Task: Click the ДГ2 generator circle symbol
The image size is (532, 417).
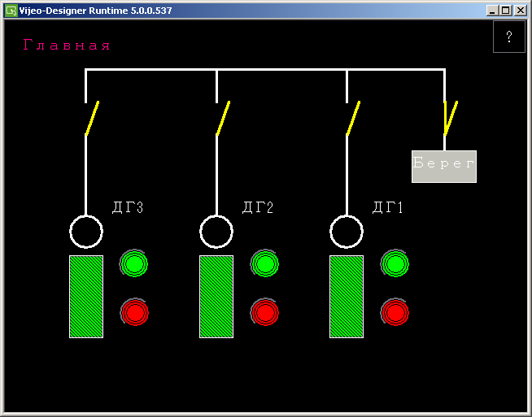Action: point(216,232)
